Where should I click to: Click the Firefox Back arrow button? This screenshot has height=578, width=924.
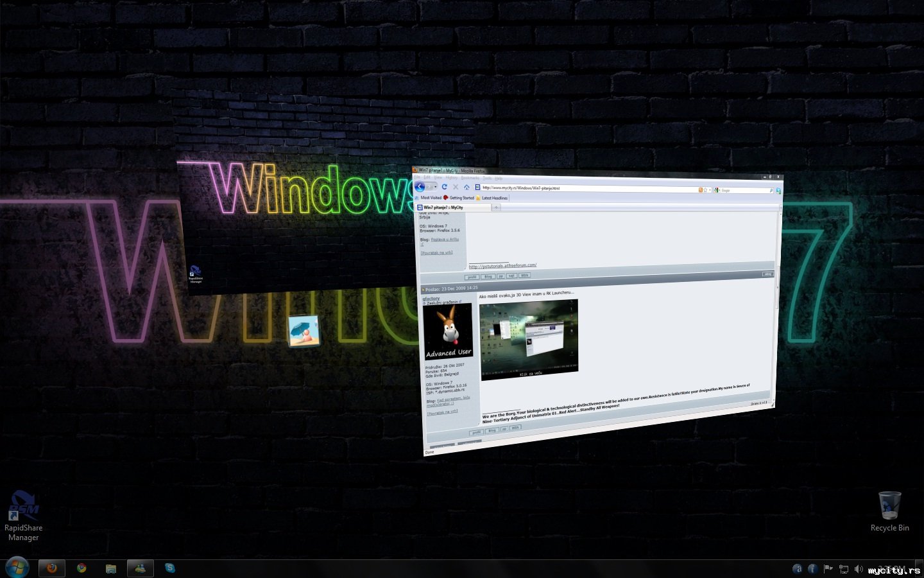[419, 186]
